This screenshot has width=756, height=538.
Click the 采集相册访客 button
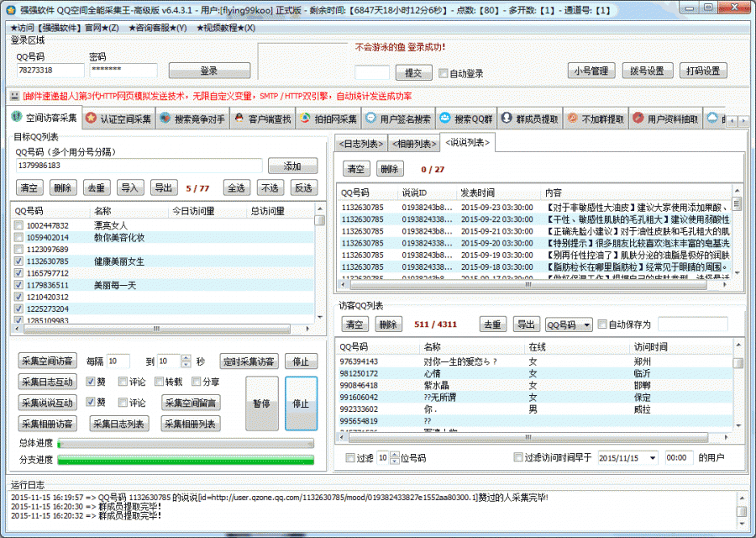pyautogui.click(x=47, y=424)
